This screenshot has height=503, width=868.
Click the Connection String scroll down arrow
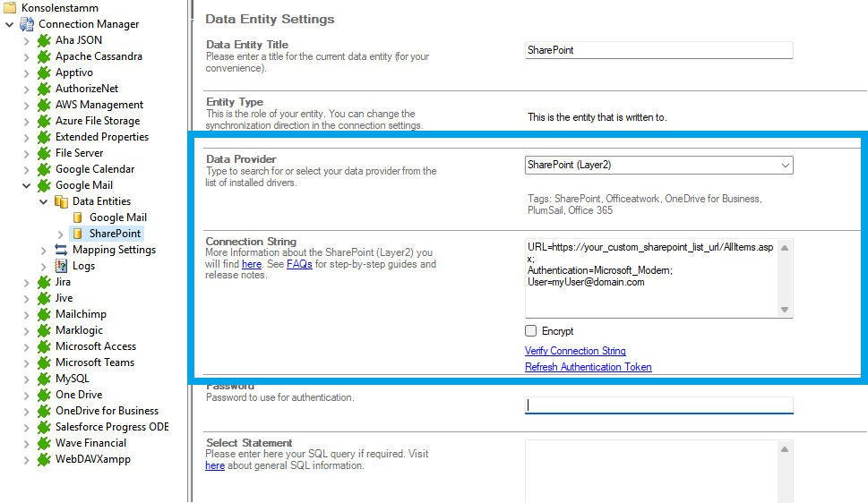(x=785, y=310)
